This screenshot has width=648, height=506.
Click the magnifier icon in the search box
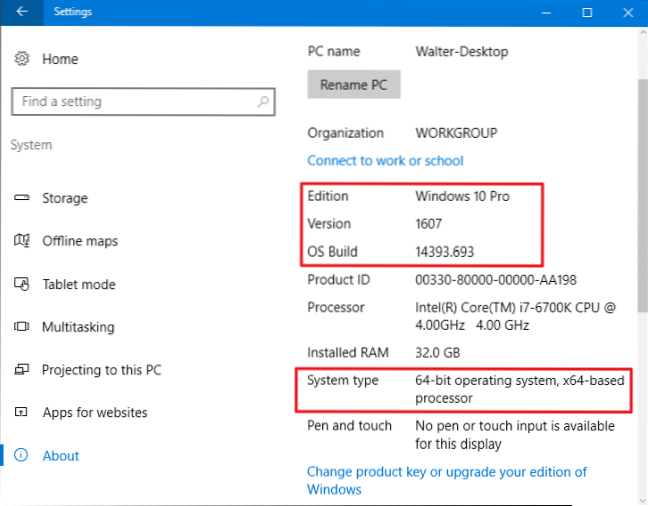pos(263,101)
